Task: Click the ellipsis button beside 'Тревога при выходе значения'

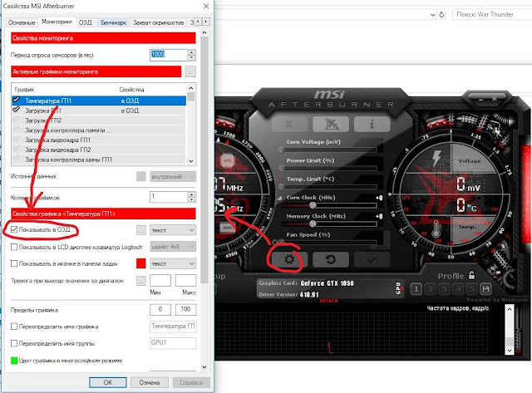Action: (x=141, y=281)
